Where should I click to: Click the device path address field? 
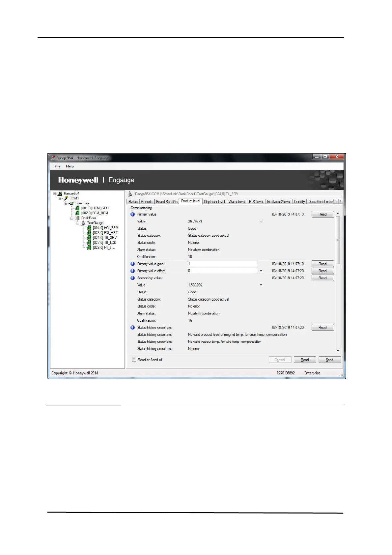[238, 194]
